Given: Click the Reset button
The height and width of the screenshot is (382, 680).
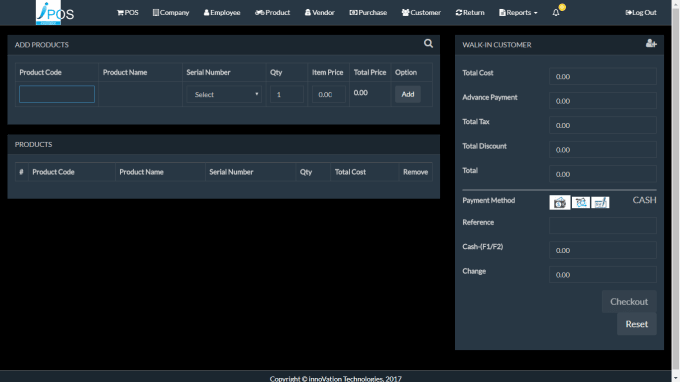Looking at the screenshot, I should click(x=637, y=324).
